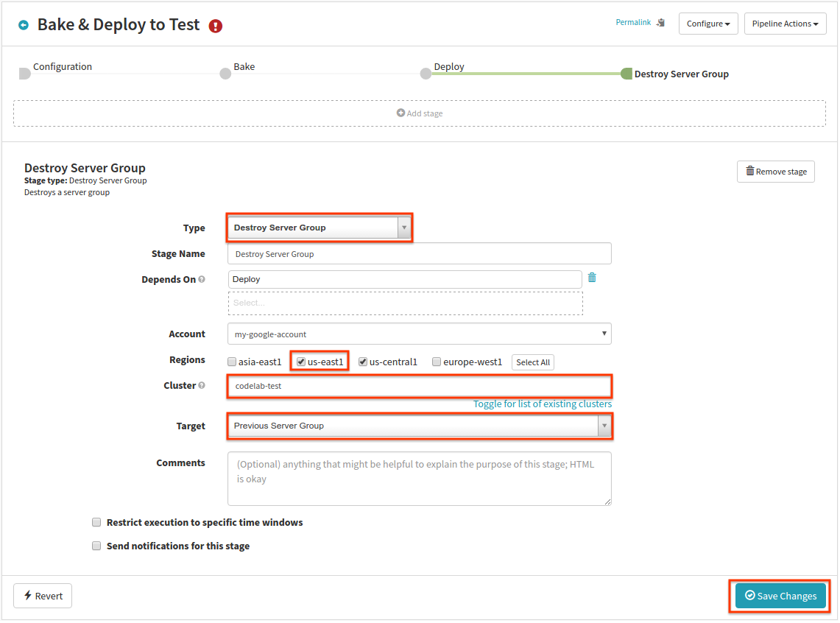
Task: Open the stage Type dropdown
Action: click(x=320, y=228)
